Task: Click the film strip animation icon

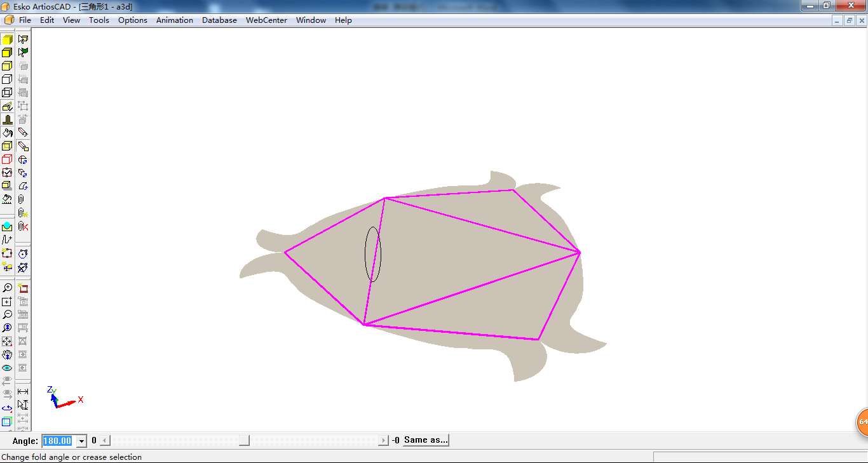Action: tap(23, 288)
